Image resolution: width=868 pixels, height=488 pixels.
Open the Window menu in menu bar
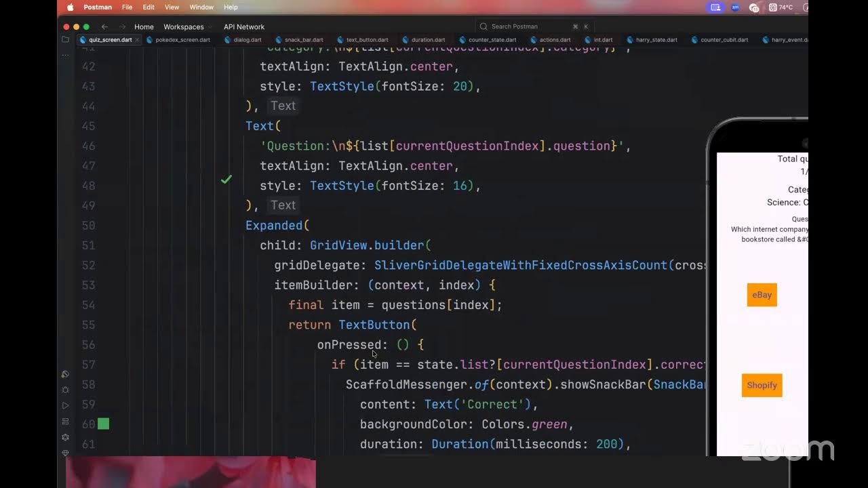coord(201,7)
